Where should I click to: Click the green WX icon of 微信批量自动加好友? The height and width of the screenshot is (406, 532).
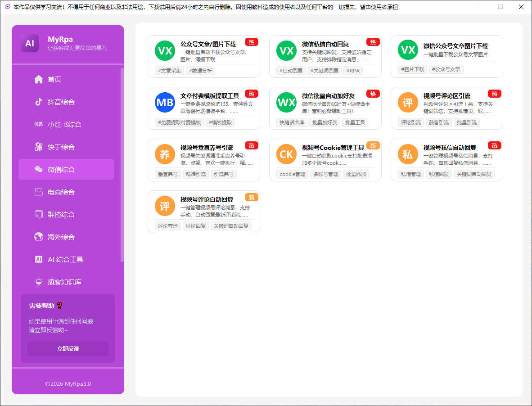pos(286,103)
